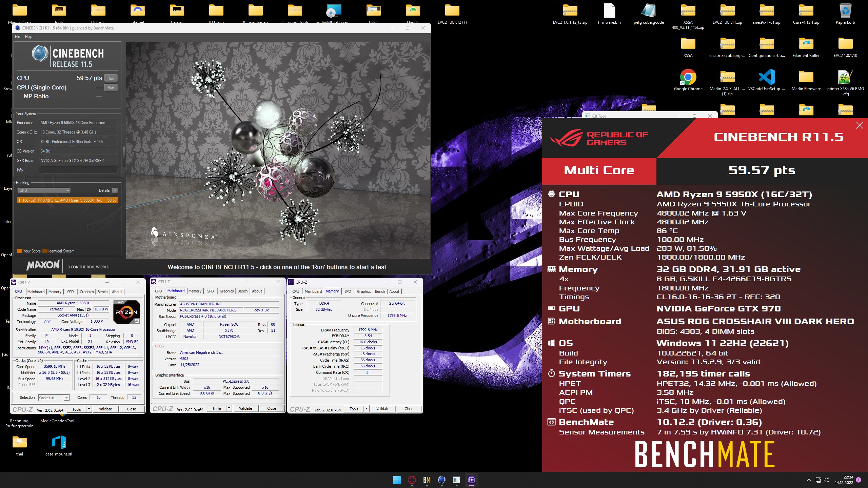
Task: Open Cinebench Help menu
Action: click(x=28, y=37)
